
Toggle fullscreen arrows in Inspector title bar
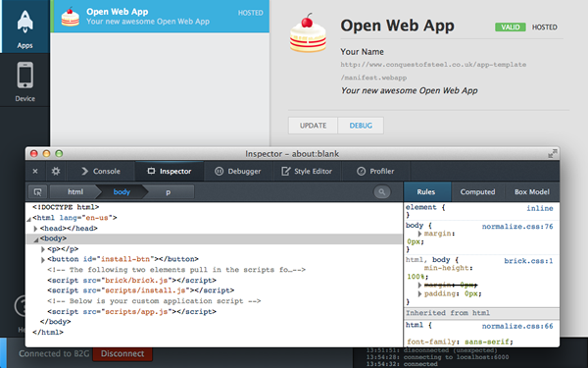click(x=553, y=153)
